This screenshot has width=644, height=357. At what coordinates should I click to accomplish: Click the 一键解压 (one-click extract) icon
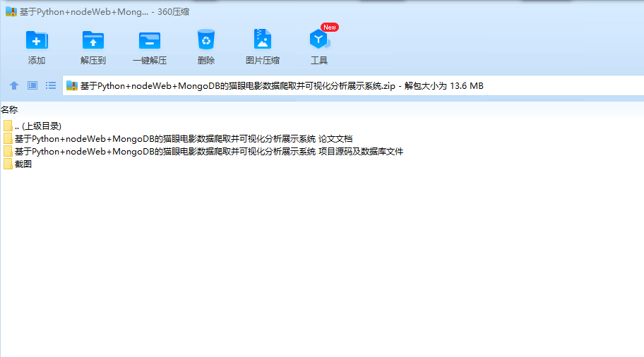pos(150,40)
